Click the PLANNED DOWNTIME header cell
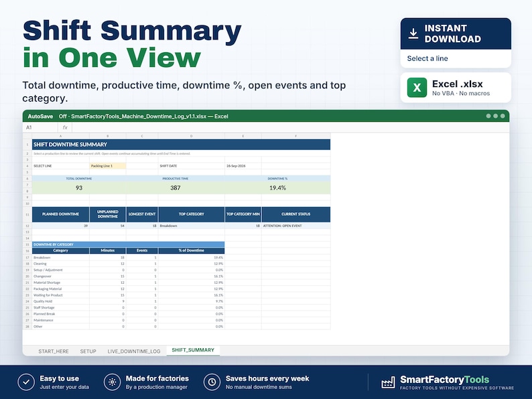The height and width of the screenshot is (399, 532). 61,214
